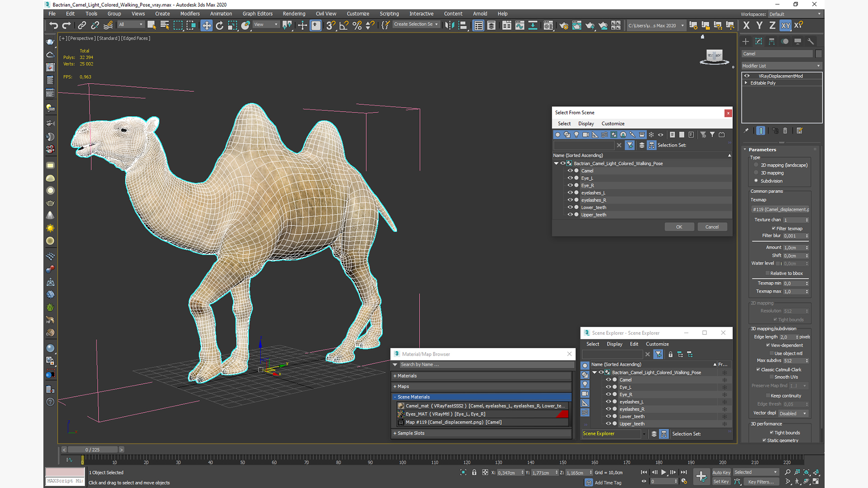
Task: Activate the Select and Scale tool
Action: (232, 25)
